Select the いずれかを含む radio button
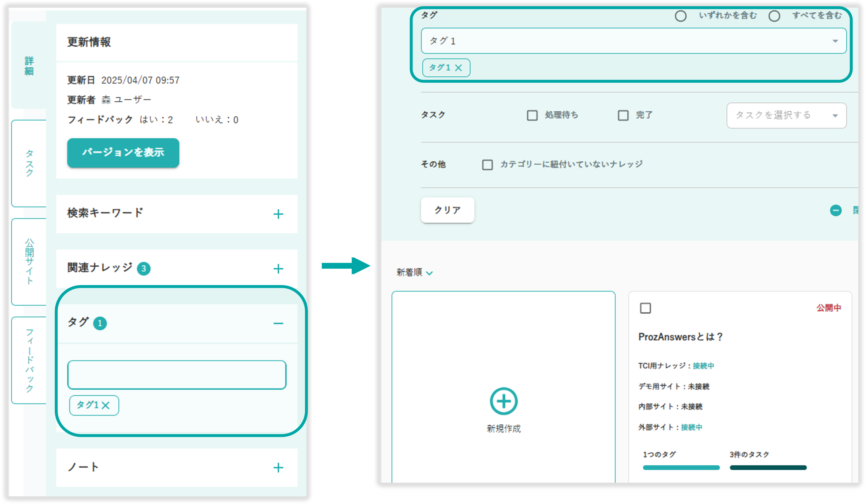 coord(681,16)
